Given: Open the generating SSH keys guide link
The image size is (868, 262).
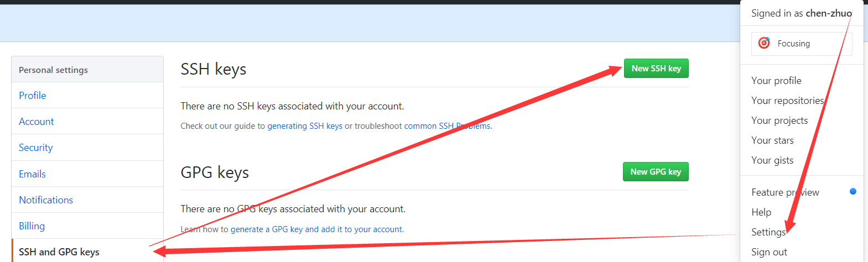Looking at the screenshot, I should [305, 126].
